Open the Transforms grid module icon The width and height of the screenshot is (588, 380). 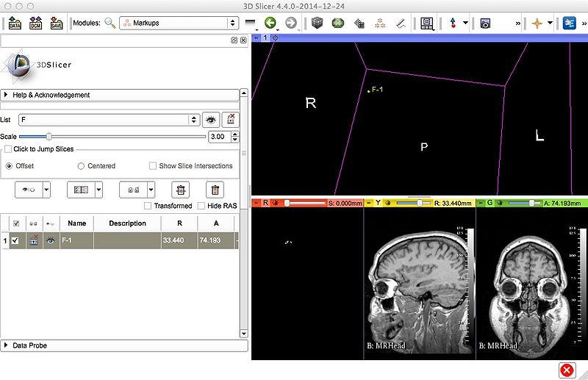359,24
